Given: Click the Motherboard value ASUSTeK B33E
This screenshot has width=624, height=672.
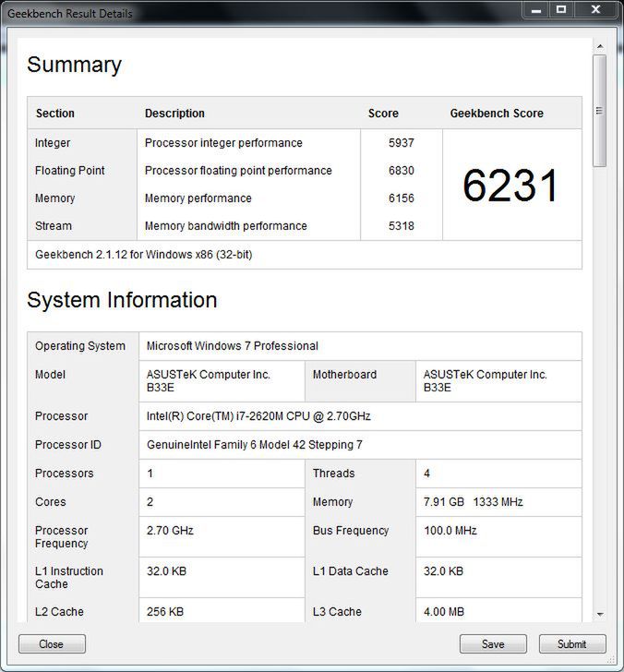Looking at the screenshot, I should pyautogui.click(x=486, y=381).
